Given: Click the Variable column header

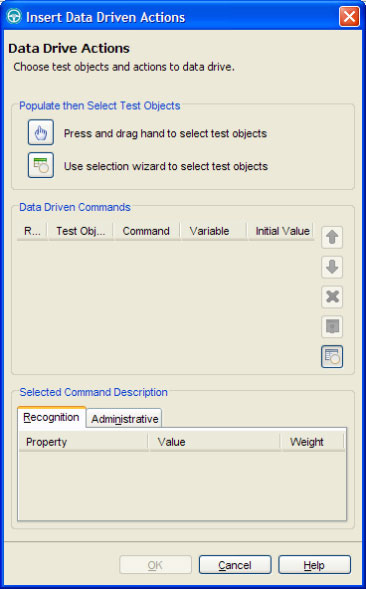Looking at the screenshot, I should click(213, 231).
